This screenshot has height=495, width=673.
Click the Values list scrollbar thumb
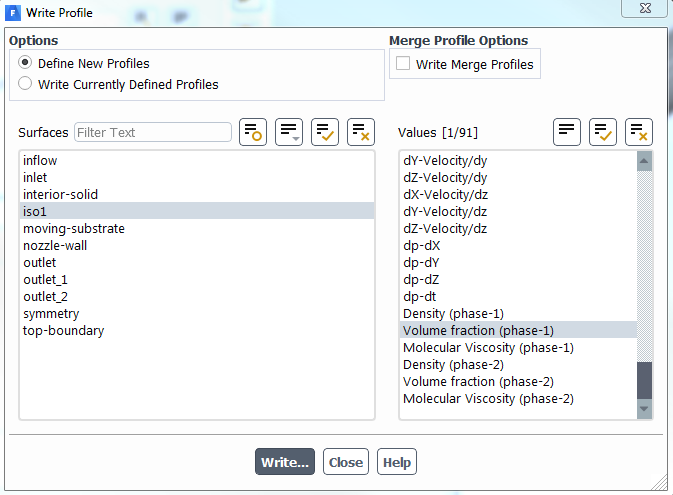click(x=644, y=380)
